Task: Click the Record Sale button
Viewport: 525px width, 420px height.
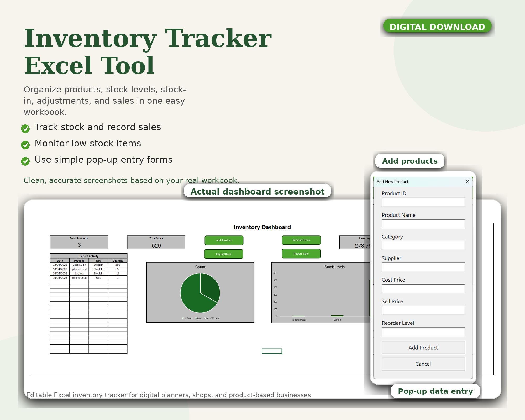Action: [x=301, y=254]
